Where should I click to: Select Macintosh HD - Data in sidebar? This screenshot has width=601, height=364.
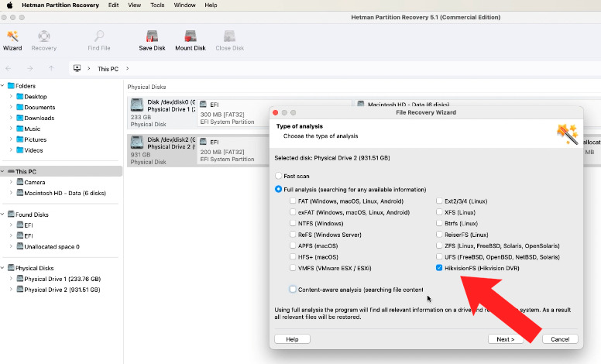pos(61,193)
